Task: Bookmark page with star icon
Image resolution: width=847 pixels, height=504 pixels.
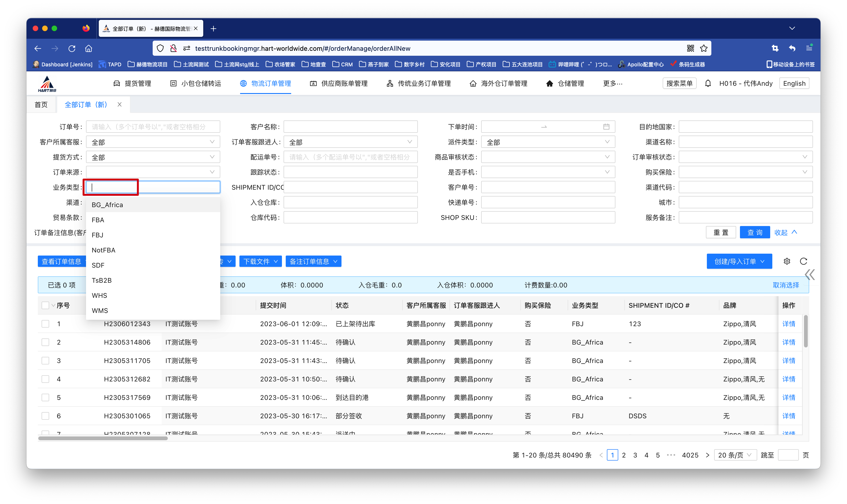Action: pyautogui.click(x=704, y=48)
